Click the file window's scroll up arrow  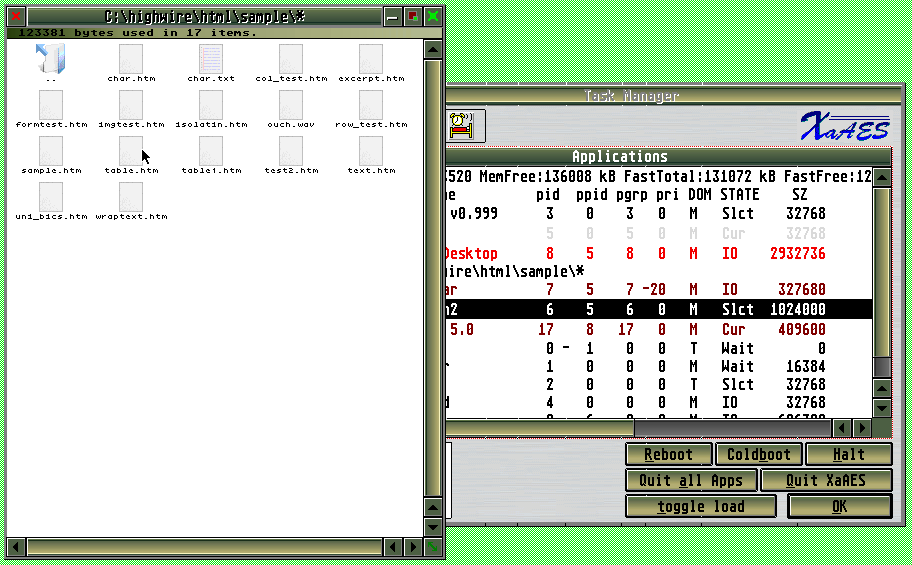click(433, 48)
